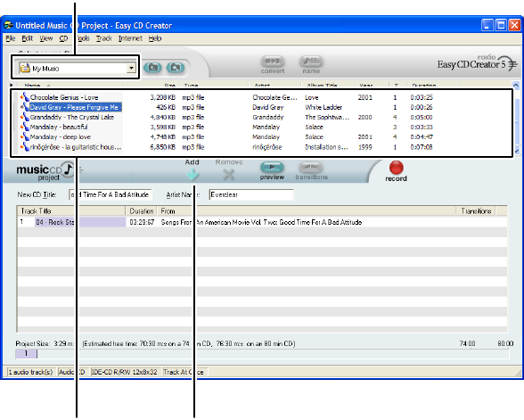Image resolution: width=524 pixels, height=420 pixels.
Task: Open the CD menu
Action: 63,38
